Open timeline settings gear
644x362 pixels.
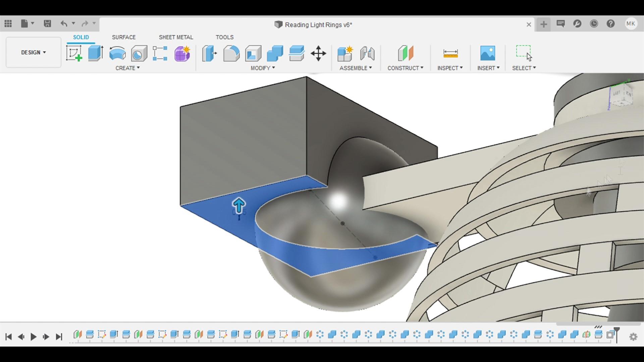click(x=633, y=337)
